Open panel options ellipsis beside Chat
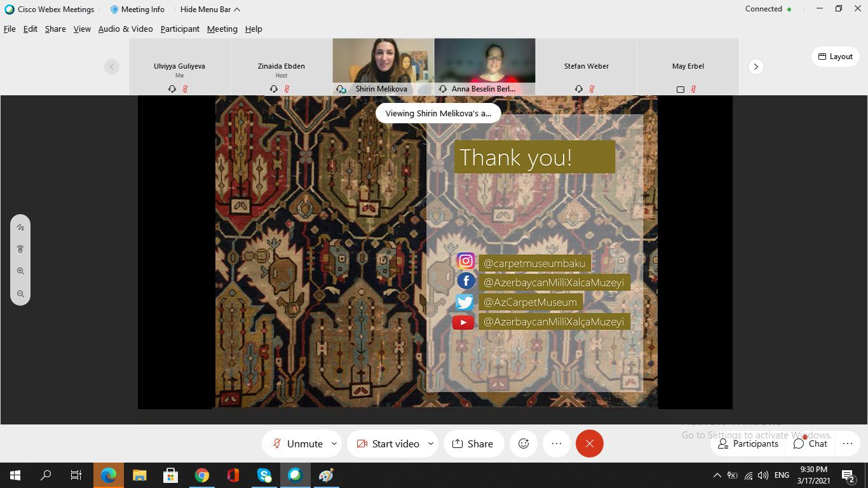Image resolution: width=868 pixels, height=488 pixels. 848,444
